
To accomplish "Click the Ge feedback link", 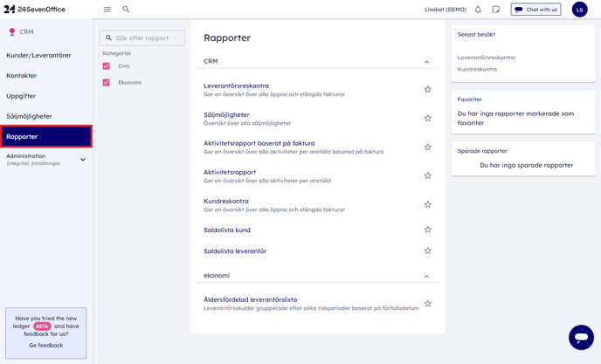I will click(x=45, y=346).
